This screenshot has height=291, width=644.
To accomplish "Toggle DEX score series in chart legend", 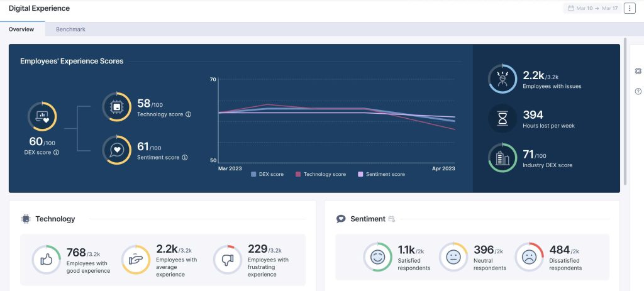I will point(268,174).
